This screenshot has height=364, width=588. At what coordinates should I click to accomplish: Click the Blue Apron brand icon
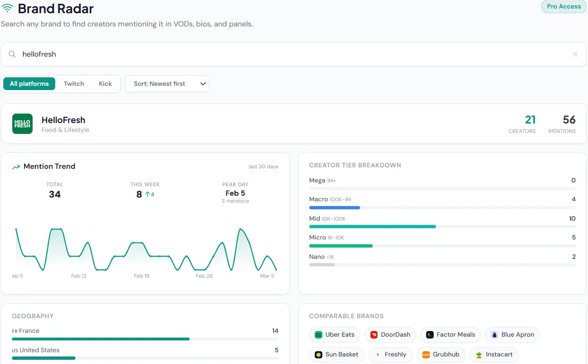point(494,334)
